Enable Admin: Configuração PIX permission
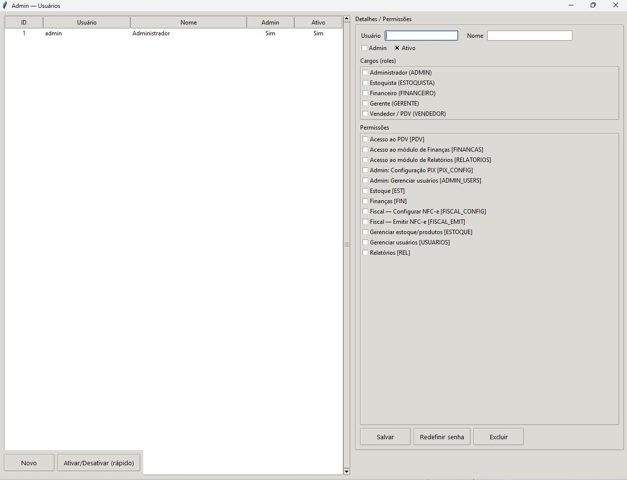This screenshot has width=627, height=480. pyautogui.click(x=366, y=170)
